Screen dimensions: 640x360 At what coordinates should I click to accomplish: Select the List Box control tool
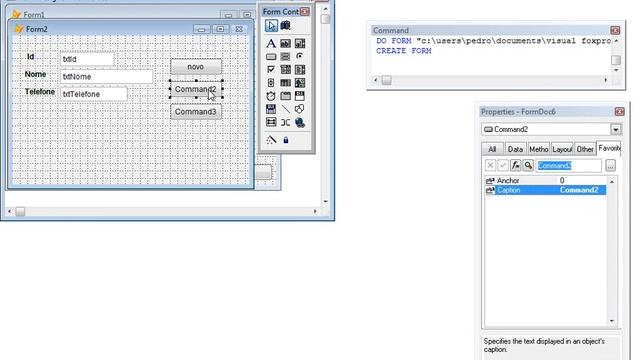300,69
